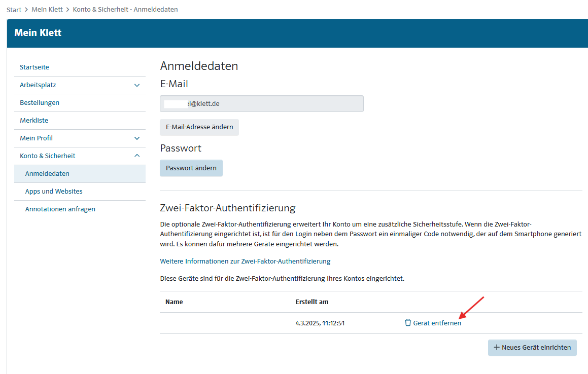Open Startseite in the sidebar

tap(34, 67)
